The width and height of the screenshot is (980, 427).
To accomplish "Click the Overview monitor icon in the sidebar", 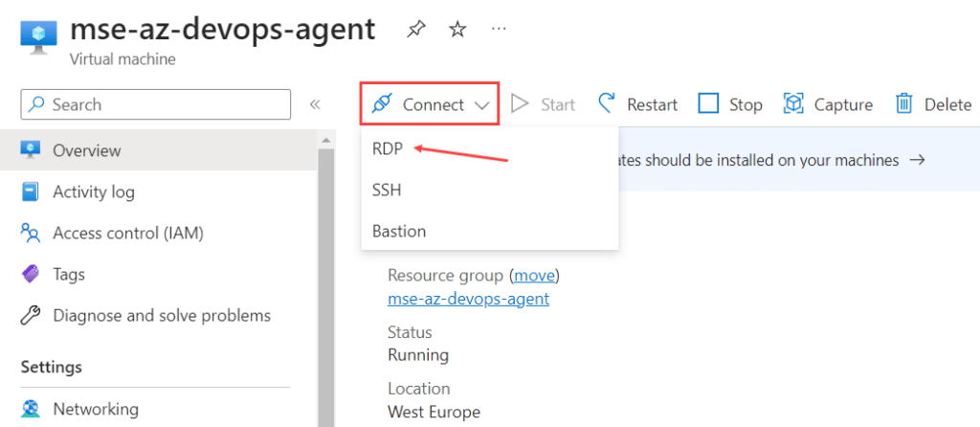I will click(31, 149).
